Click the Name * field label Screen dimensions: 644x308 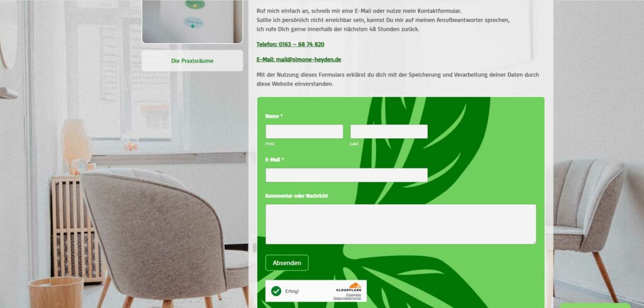click(274, 116)
